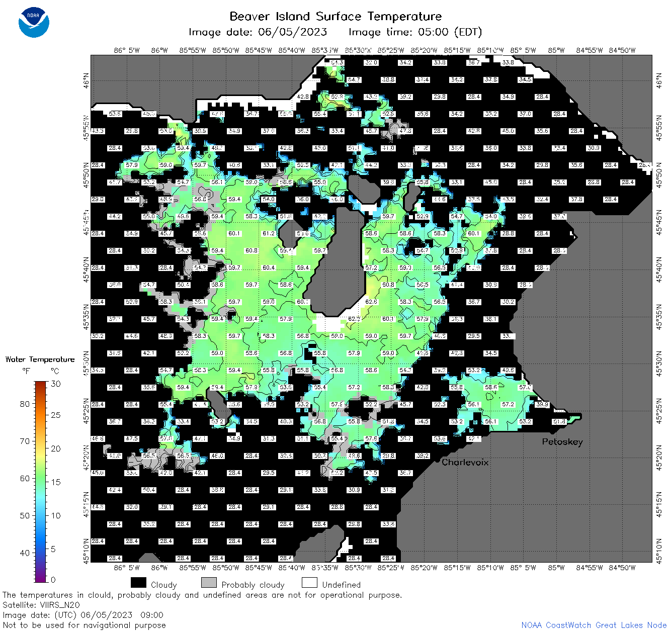Viewport: 672px width, 633px height.
Task: Click the Image date 06/05/2023 header text
Action: click(258, 32)
